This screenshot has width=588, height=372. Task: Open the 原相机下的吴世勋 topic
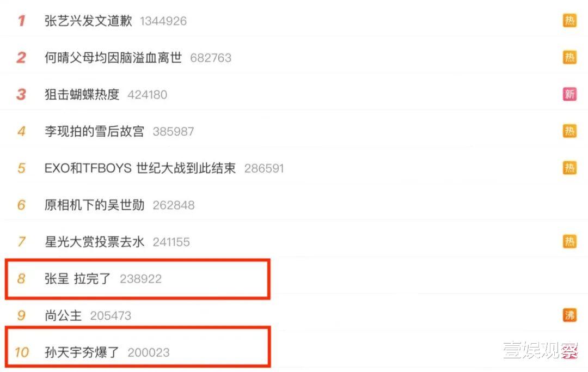(95, 205)
